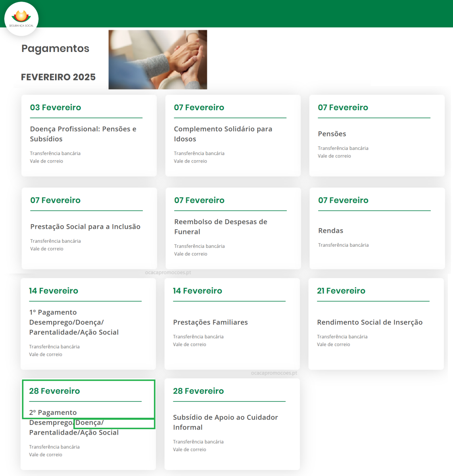Open 2º Pagamento Desemprego/Doença card title
Image resolution: width=453 pixels, height=476 pixels.
pyautogui.click(x=74, y=423)
